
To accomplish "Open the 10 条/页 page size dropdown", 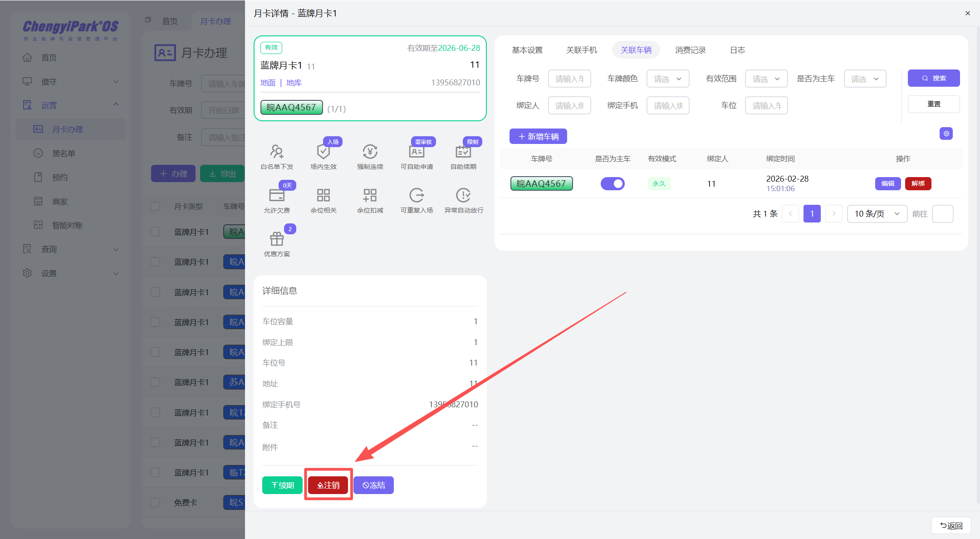I will point(877,214).
